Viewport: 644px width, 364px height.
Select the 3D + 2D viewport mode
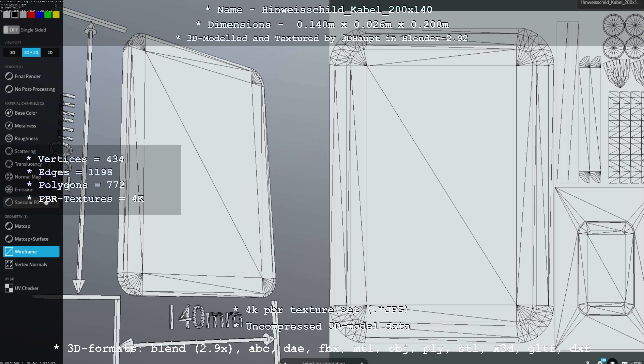point(31,53)
